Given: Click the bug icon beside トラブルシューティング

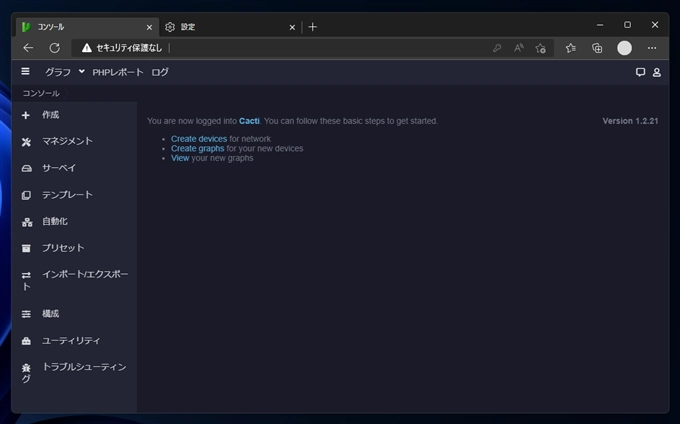Looking at the screenshot, I should (26, 368).
